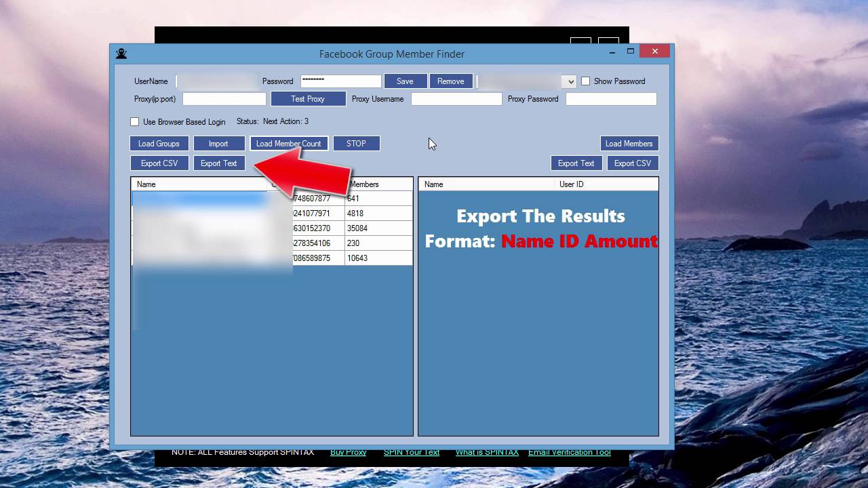Focus the Proxy Username field
The height and width of the screenshot is (488, 868).
[x=457, y=99]
